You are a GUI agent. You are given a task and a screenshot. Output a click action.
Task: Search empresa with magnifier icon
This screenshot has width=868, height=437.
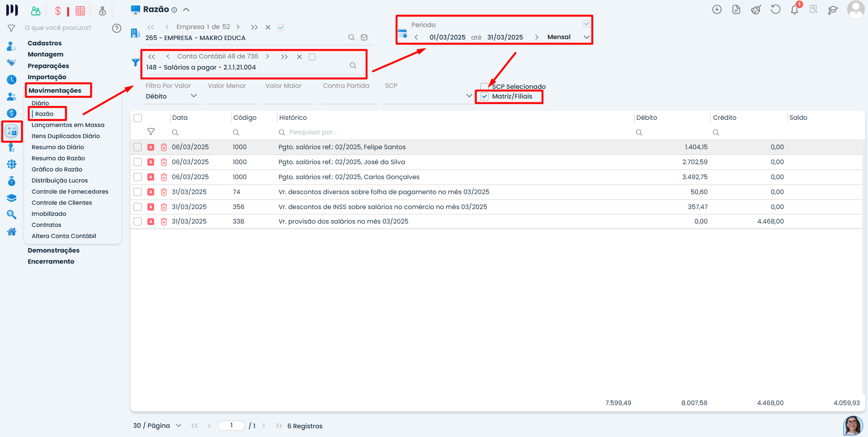click(x=351, y=38)
